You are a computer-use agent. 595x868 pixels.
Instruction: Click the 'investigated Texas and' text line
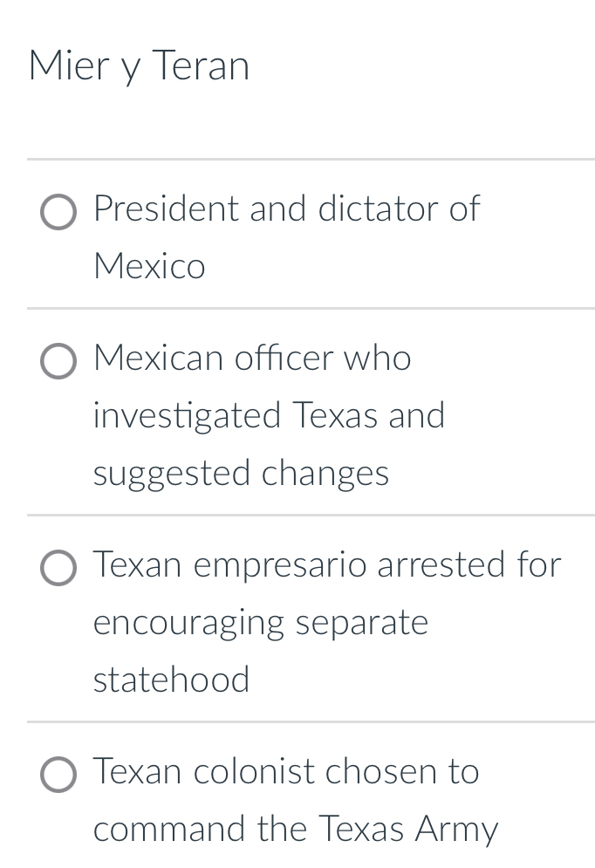pos(269,415)
